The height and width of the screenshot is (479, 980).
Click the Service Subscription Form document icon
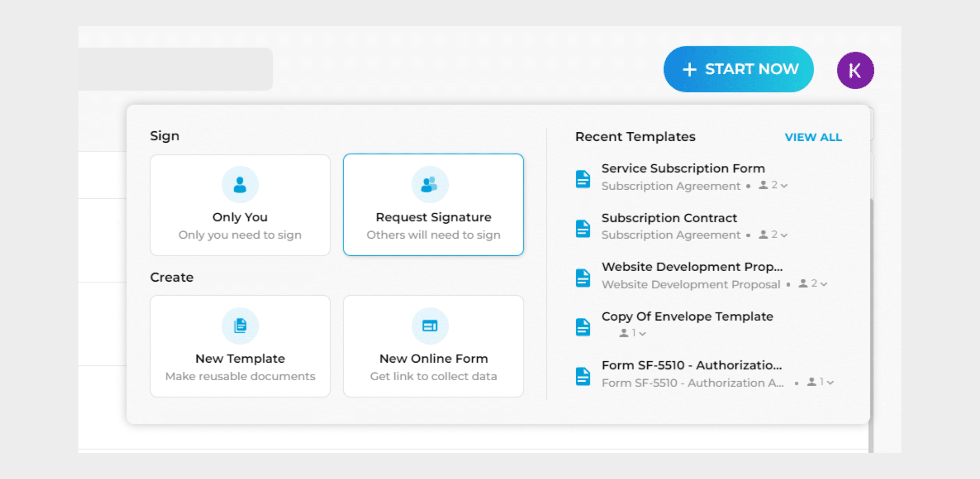coord(583,180)
